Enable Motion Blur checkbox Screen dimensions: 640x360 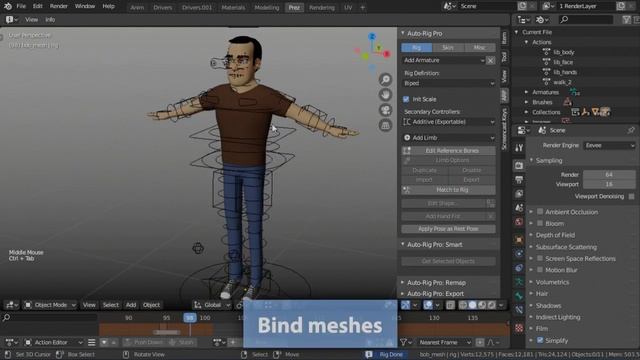pos(540,270)
